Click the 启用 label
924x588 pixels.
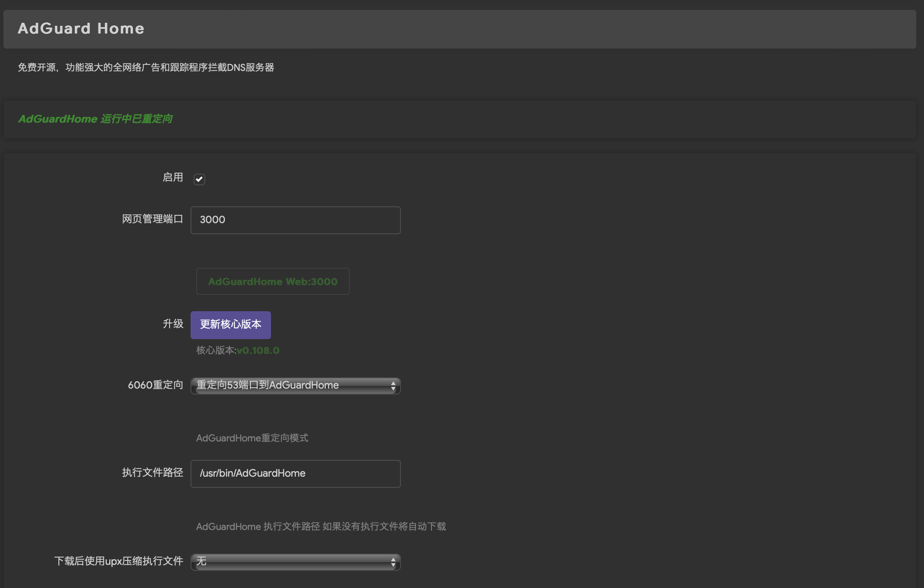pyautogui.click(x=173, y=177)
